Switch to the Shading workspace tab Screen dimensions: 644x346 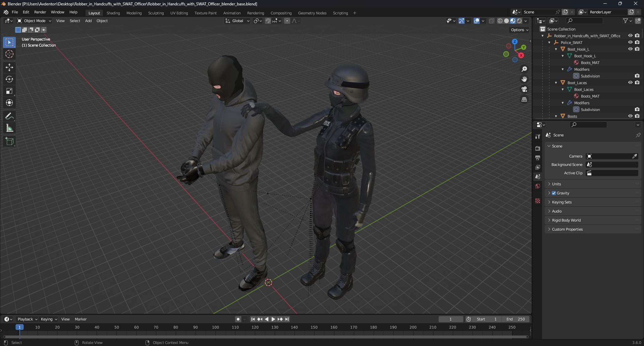pos(113,13)
